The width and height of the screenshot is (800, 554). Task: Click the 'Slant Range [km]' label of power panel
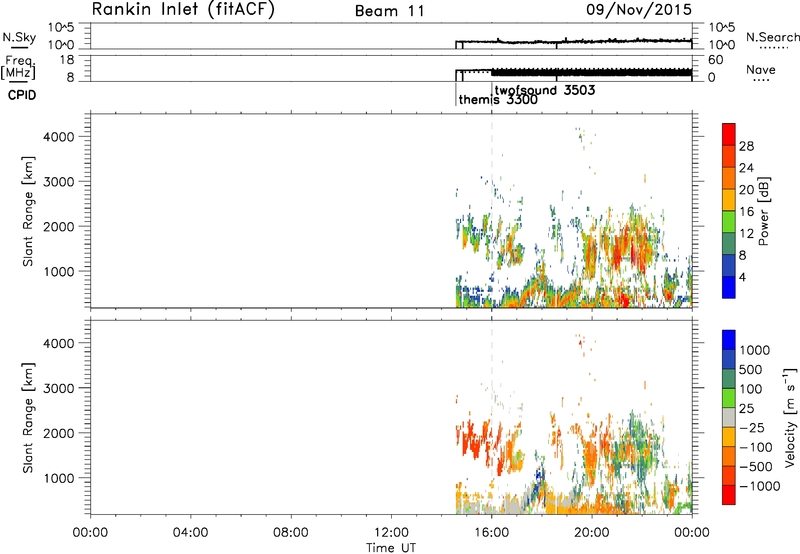coord(28,211)
